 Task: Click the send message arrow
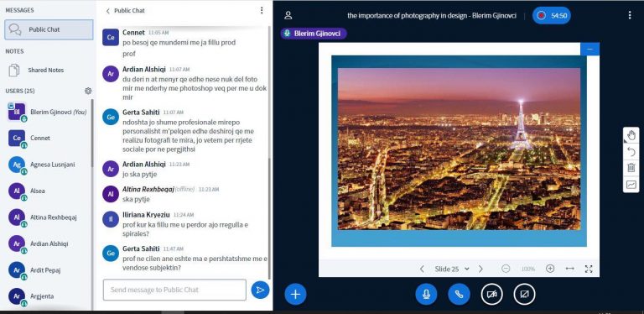tap(260, 290)
